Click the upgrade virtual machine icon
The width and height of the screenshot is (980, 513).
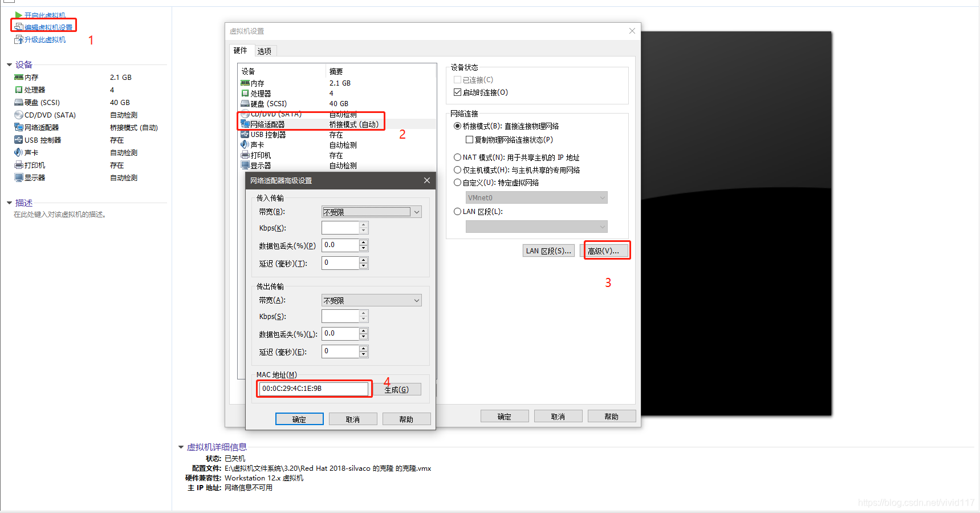[x=19, y=39]
